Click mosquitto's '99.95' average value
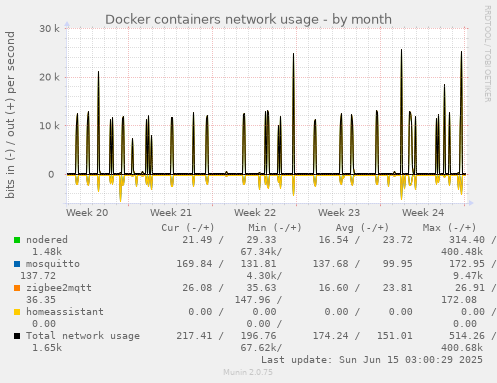497x383 pixels. pyautogui.click(x=397, y=264)
